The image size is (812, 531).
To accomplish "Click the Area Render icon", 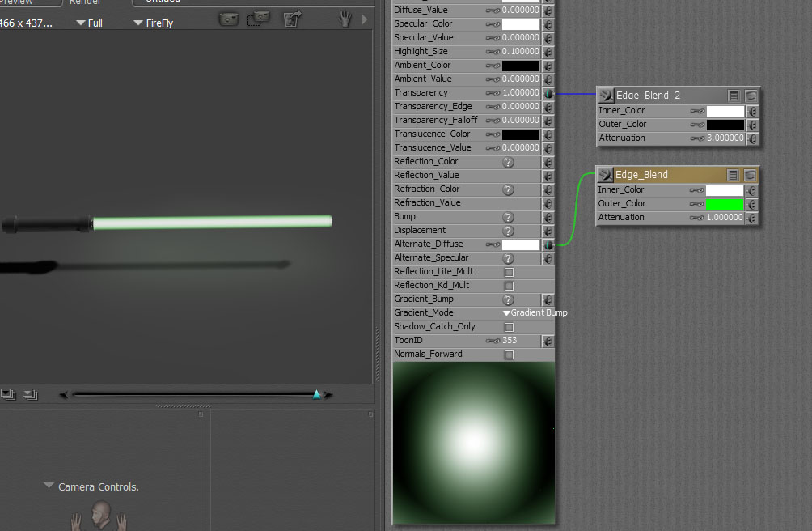I will click(x=259, y=19).
